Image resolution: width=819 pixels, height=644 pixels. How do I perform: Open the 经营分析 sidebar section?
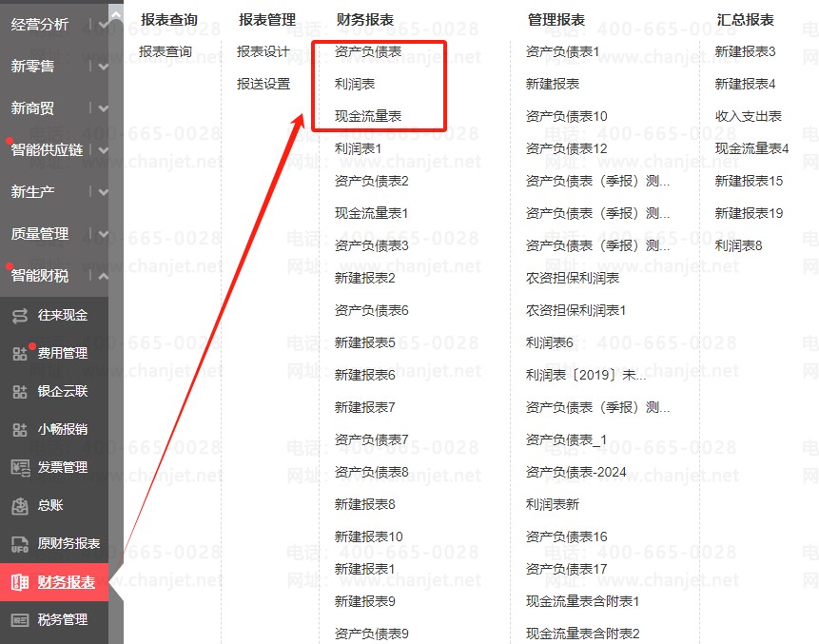[40, 25]
